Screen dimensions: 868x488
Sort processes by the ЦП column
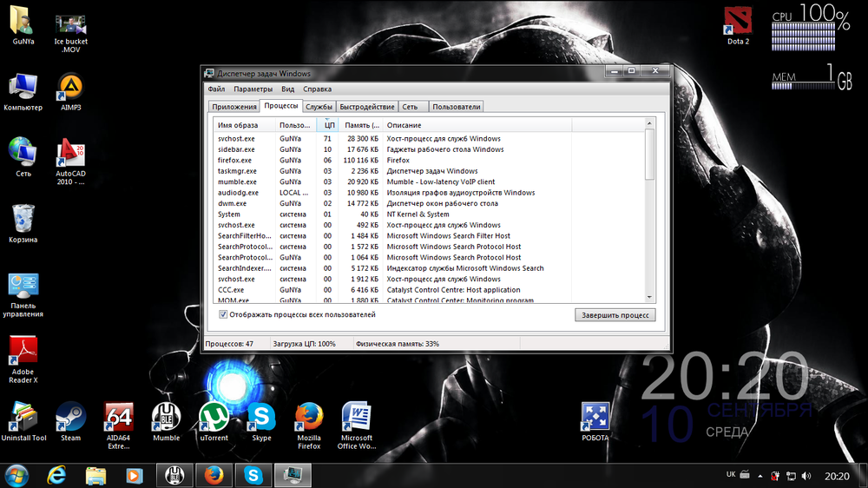(x=326, y=126)
